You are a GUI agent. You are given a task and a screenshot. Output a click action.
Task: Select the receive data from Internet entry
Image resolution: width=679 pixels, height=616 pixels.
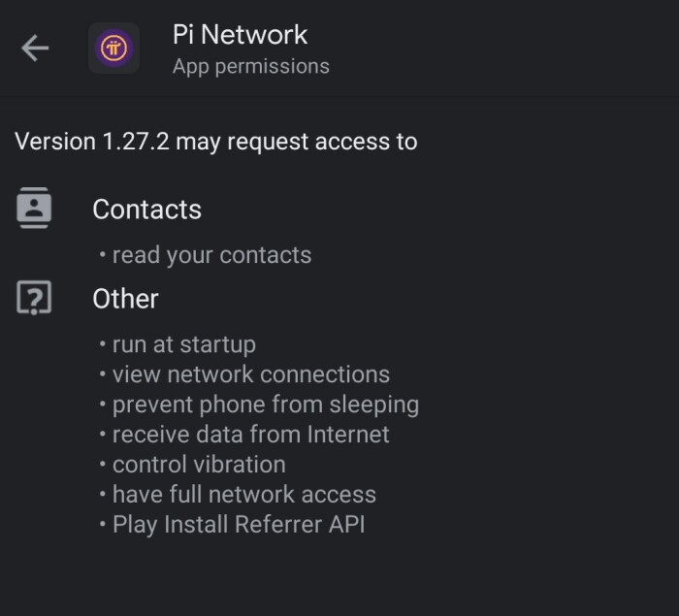(x=250, y=435)
